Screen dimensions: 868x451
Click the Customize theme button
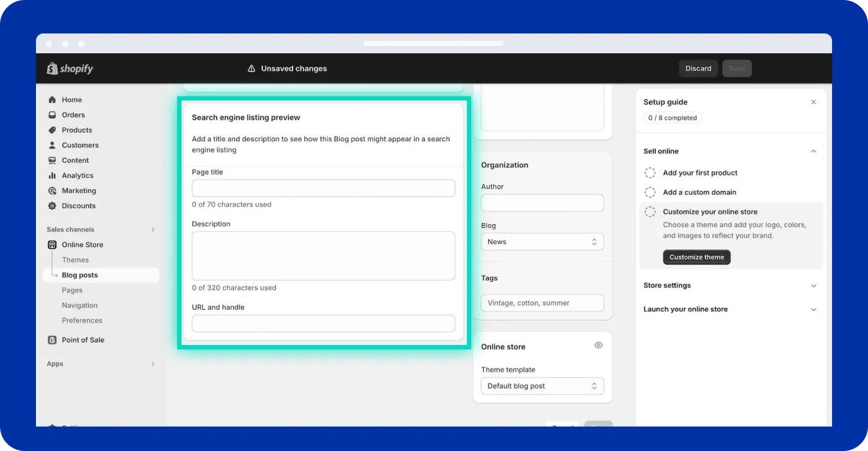tap(696, 257)
